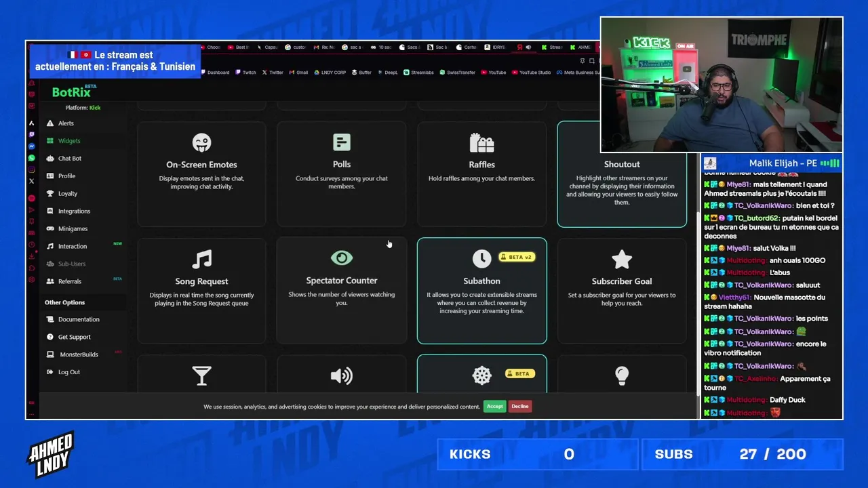Open the Gmail bookmark
868x488 pixels.
point(298,73)
